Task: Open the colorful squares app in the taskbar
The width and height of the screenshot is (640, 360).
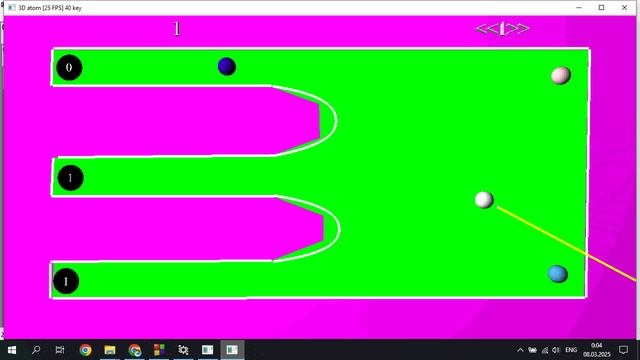Action: [159, 350]
